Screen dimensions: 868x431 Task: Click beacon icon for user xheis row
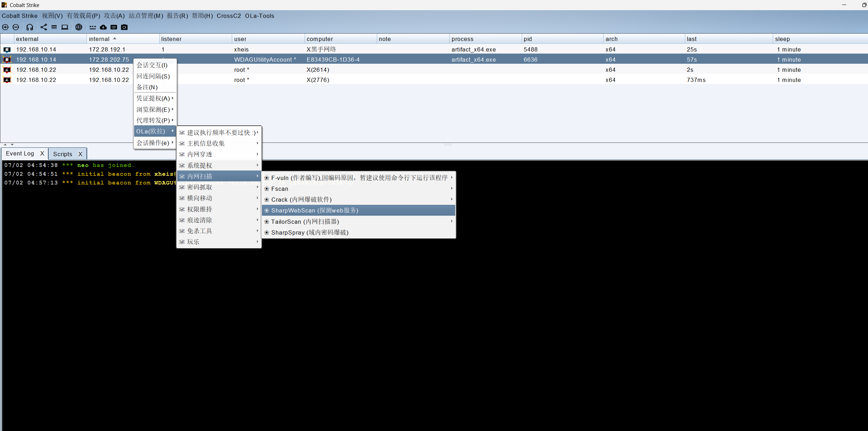7,49
